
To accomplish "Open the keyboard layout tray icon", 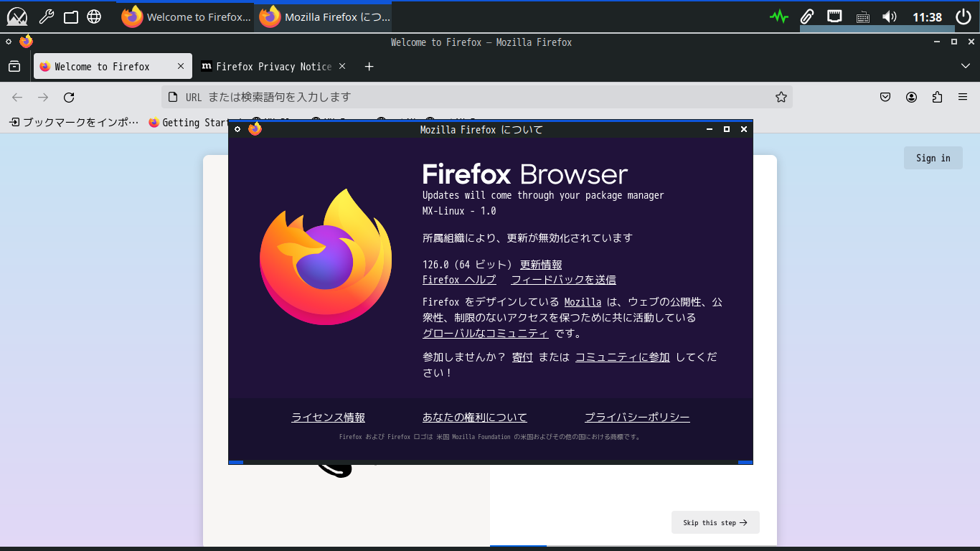I will tap(863, 17).
